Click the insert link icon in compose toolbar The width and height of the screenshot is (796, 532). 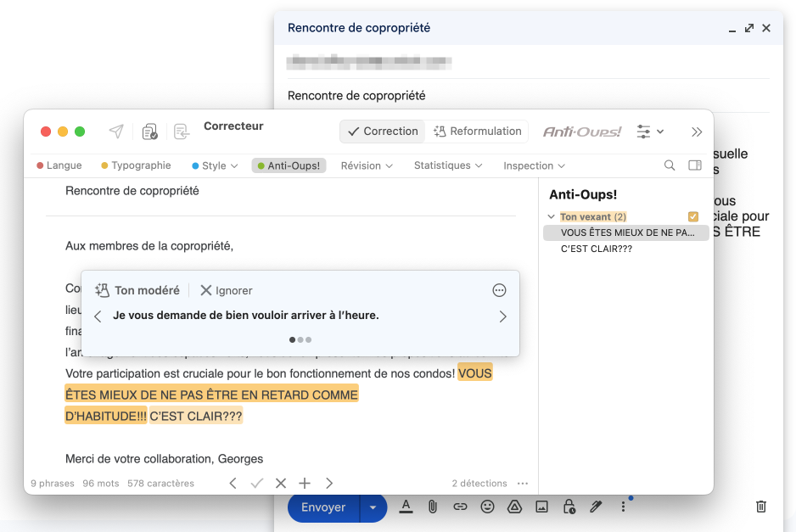(x=460, y=507)
